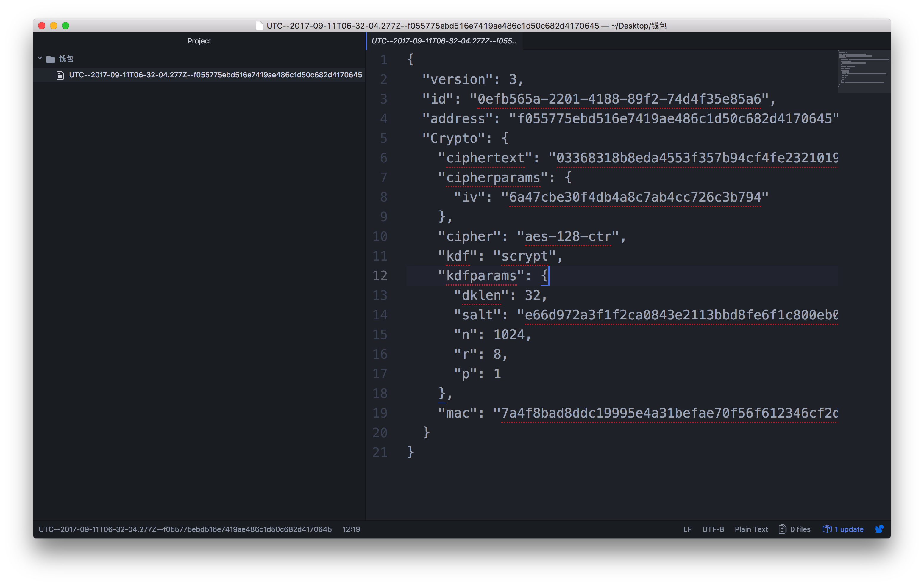924x586 pixels.
Task: Click the git files changed icon
Action: coord(782,529)
